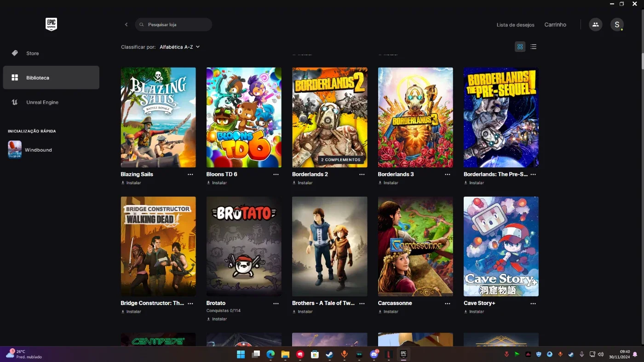Viewport: 644px width, 362px height.
Task: Click the Brotato cover art
Action: [244, 246]
